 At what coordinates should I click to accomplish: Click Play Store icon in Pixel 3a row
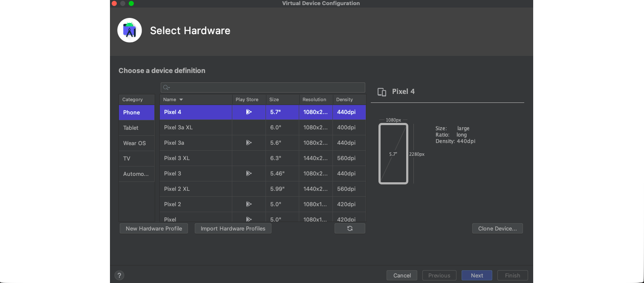249,143
